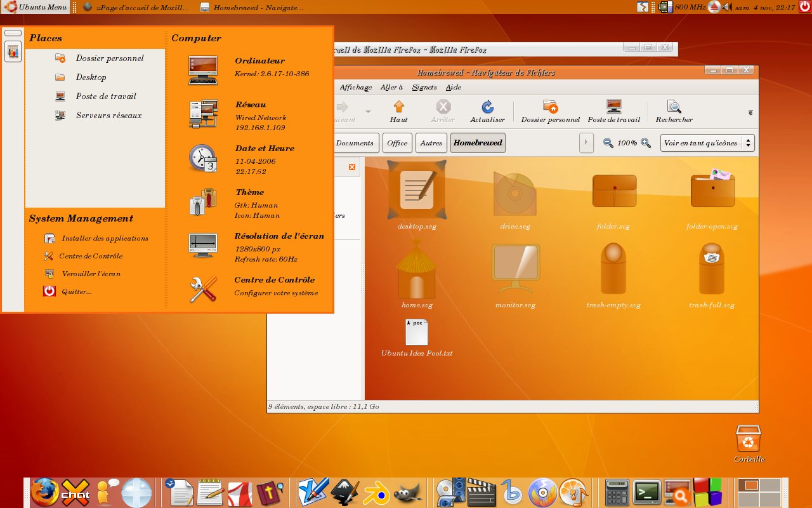The height and width of the screenshot is (508, 812).
Task: Select the Documents path button
Action: point(355,143)
